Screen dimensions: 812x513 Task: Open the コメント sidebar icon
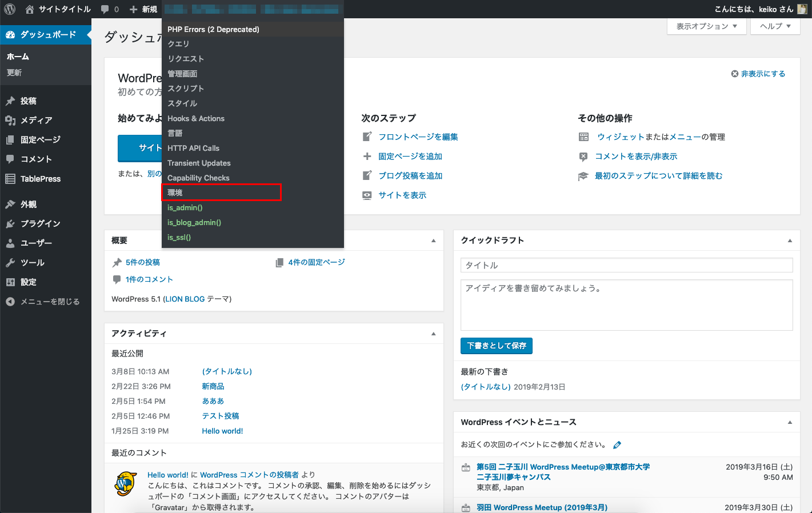click(x=10, y=159)
